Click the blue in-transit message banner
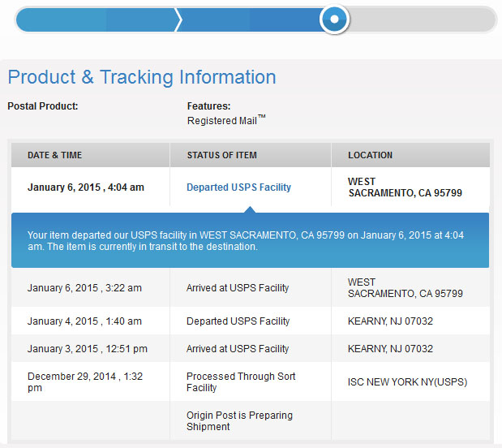 coord(250,240)
